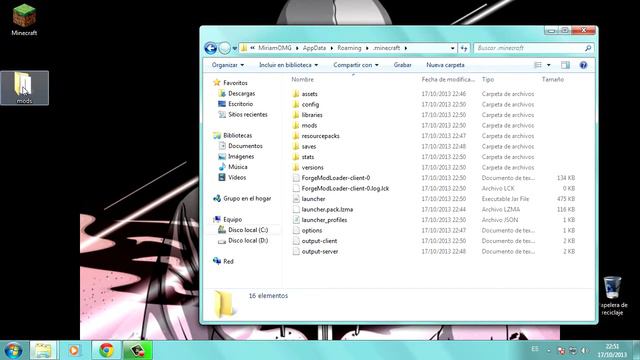The width and height of the screenshot is (640, 360).
Task: Sort by Fecha de modifica... column
Action: click(x=448, y=80)
